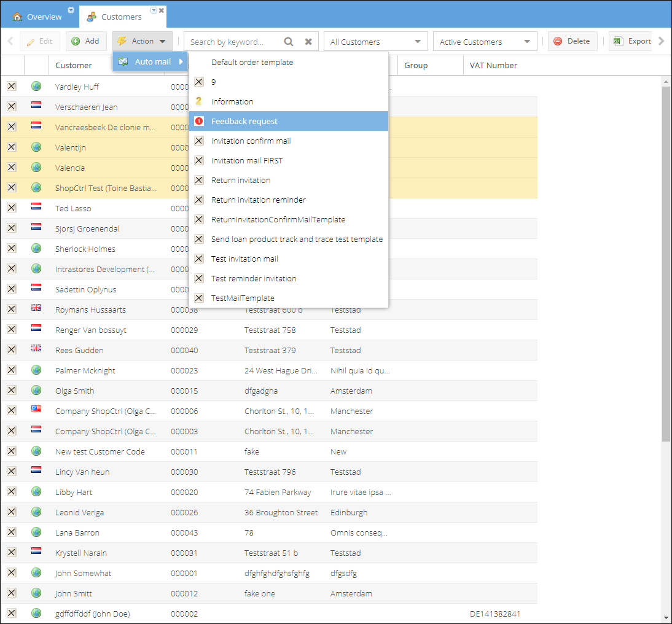
Task: Click the globe icon for Sherlock Holmes
Action: pyautogui.click(x=36, y=249)
